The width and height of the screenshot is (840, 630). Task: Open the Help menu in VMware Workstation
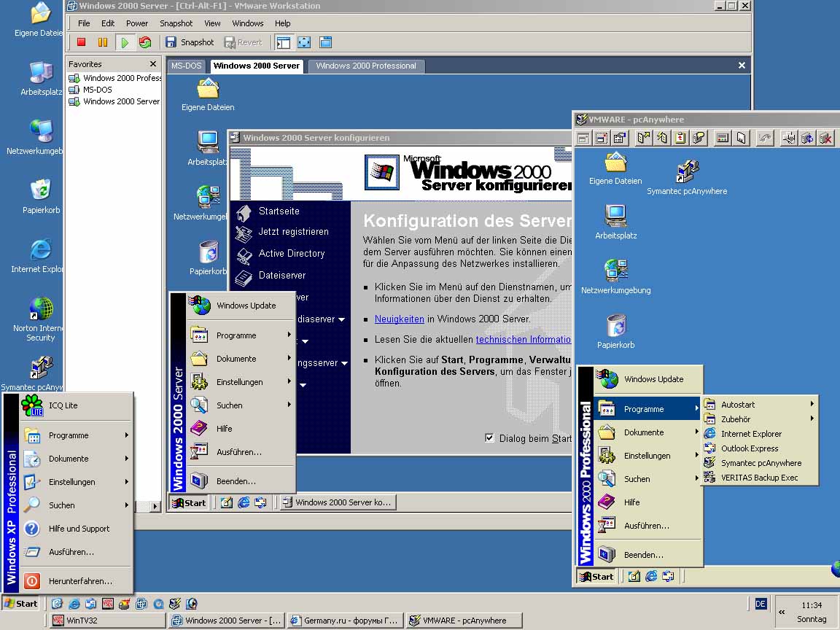tap(282, 23)
